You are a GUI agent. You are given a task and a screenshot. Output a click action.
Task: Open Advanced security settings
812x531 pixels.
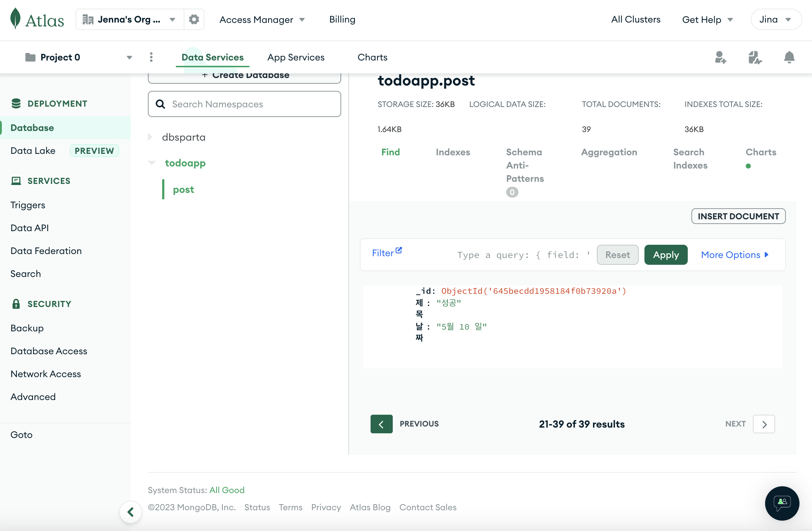pos(33,397)
